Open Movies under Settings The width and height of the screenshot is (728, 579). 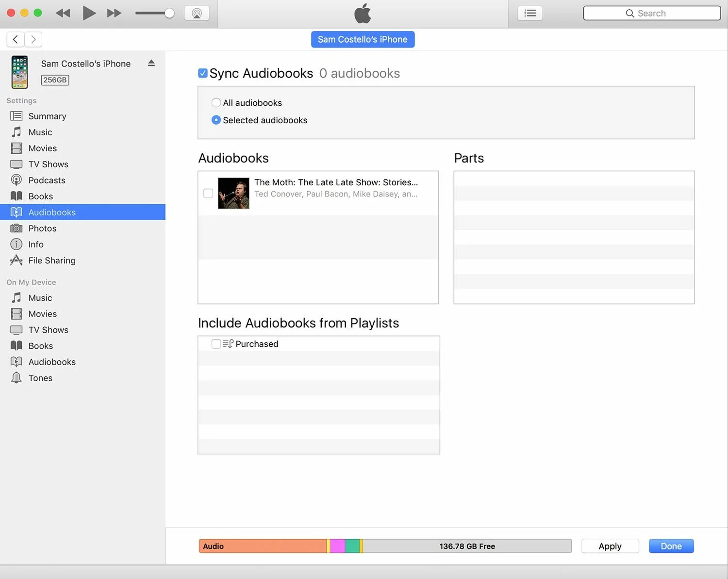click(x=83, y=148)
